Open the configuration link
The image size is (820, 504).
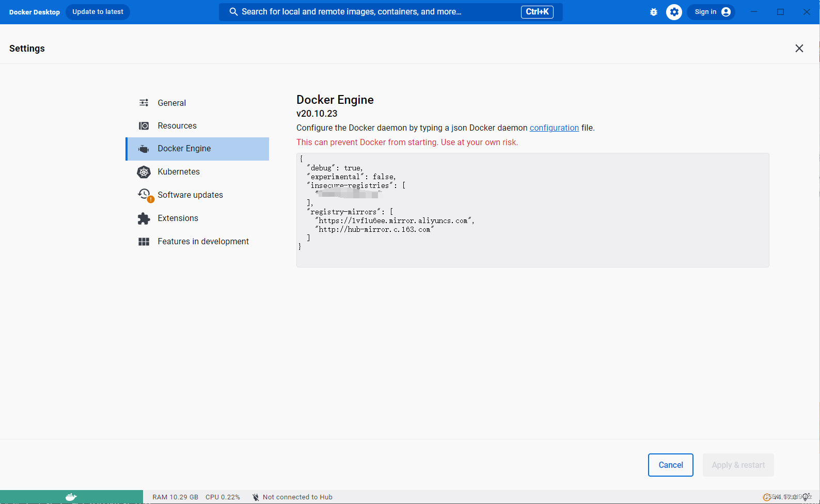tap(554, 128)
